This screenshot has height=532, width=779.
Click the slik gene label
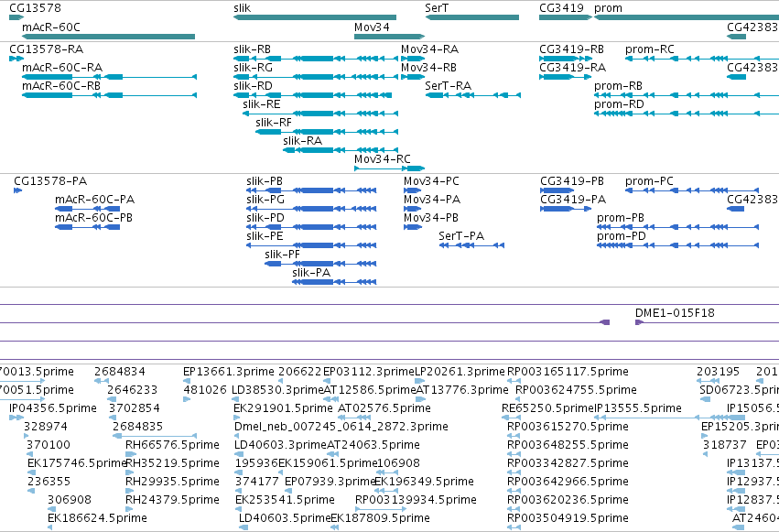242,8
